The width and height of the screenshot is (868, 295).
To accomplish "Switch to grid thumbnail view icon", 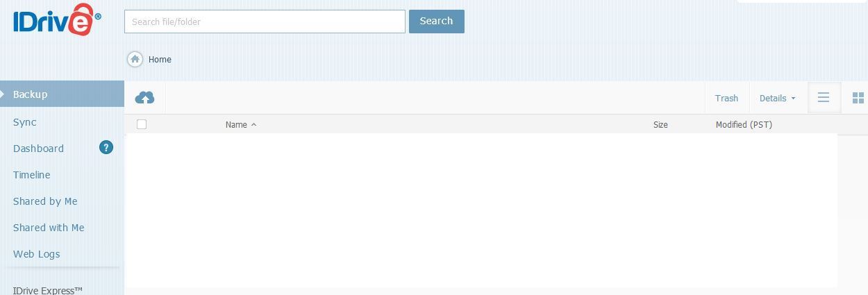I will 858,98.
